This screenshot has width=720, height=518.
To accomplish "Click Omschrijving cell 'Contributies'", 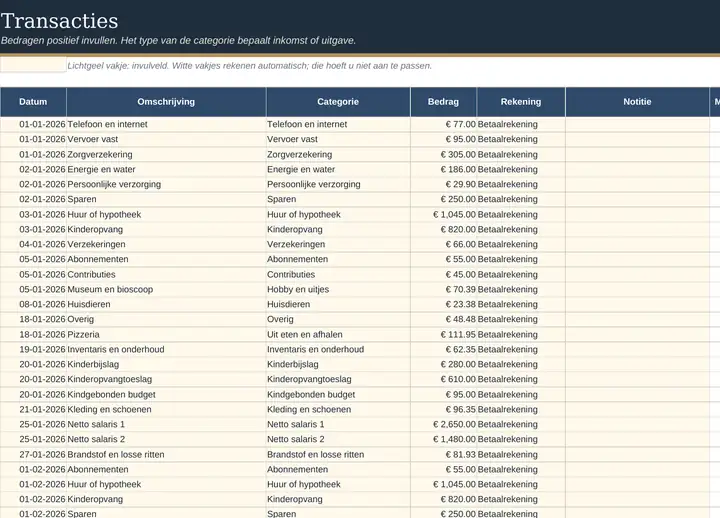I will (x=166, y=274).
